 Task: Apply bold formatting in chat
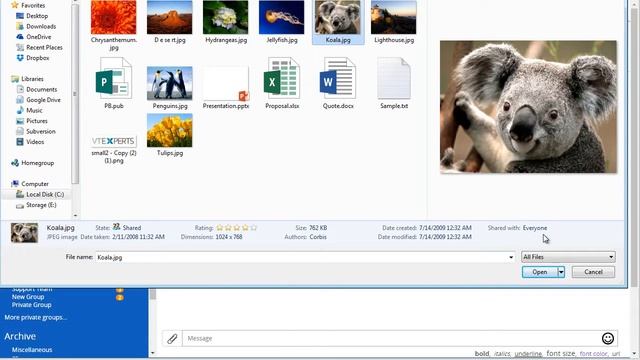point(482,353)
